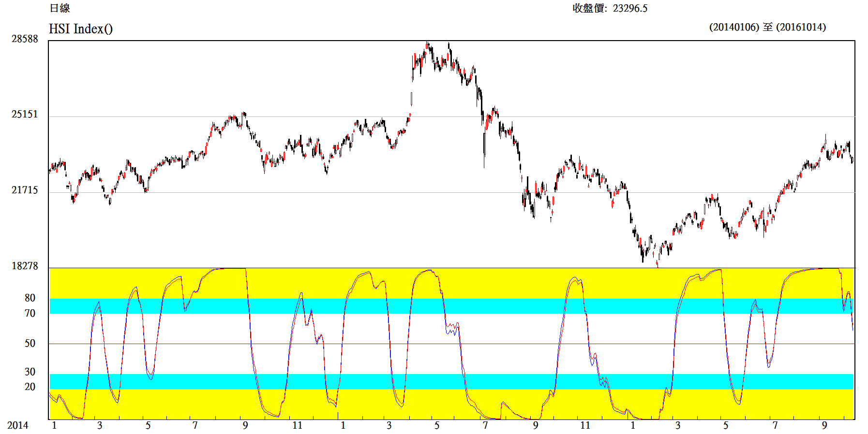
Task: Click the last 7 month label on x-axis
Action: pyautogui.click(x=775, y=425)
